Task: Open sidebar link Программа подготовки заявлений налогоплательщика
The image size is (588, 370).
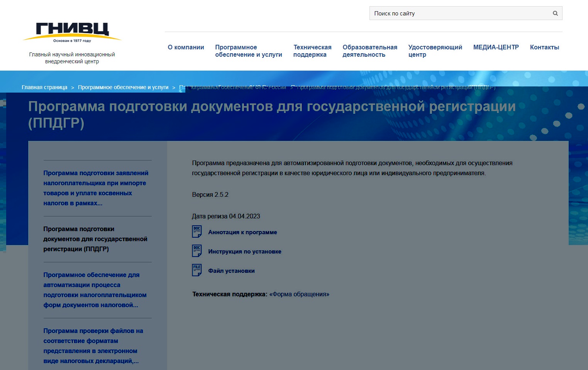Action: (x=96, y=188)
